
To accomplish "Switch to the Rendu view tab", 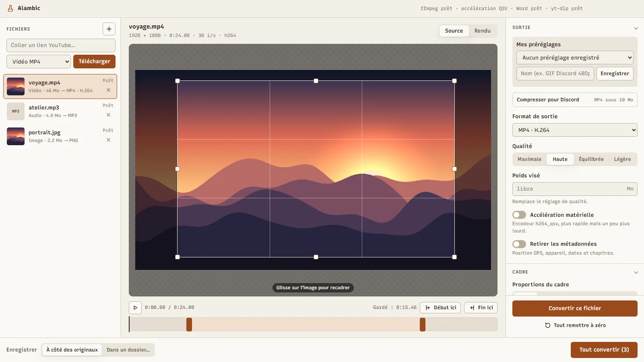I will click(x=482, y=31).
